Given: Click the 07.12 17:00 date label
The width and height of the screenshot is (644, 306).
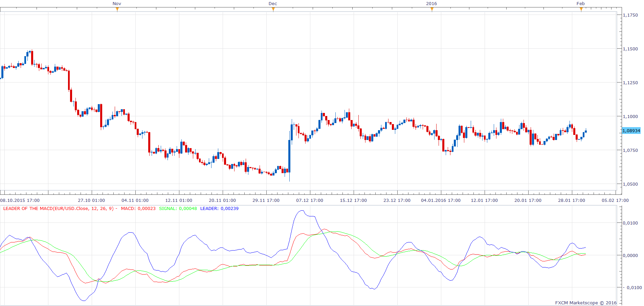Looking at the screenshot, I should click(x=310, y=200).
